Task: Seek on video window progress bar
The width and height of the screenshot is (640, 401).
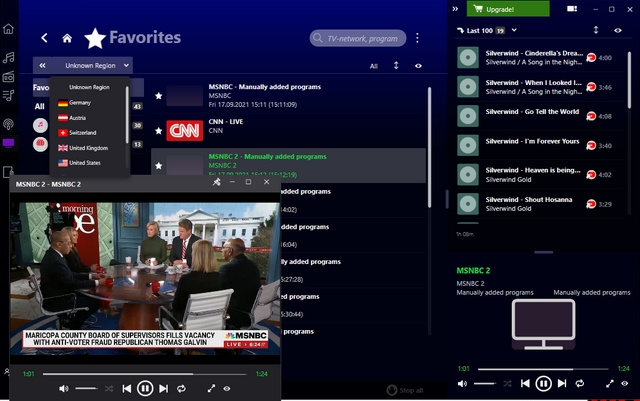Action: point(144,374)
